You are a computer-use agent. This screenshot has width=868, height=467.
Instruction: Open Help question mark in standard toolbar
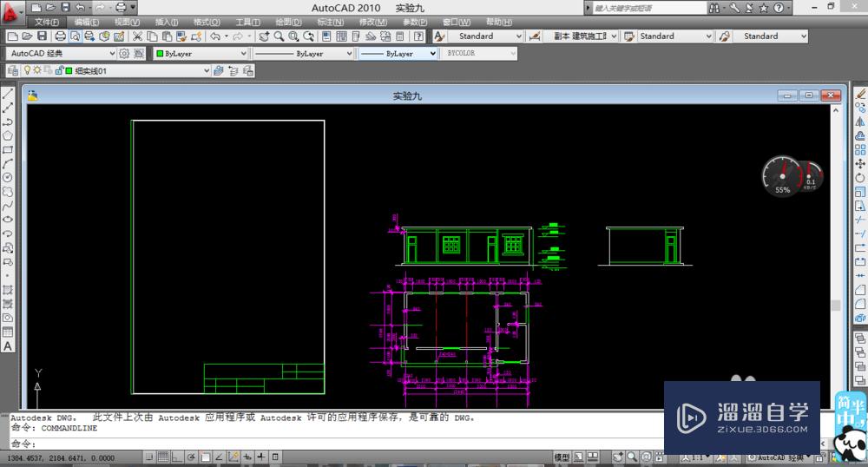(419, 36)
